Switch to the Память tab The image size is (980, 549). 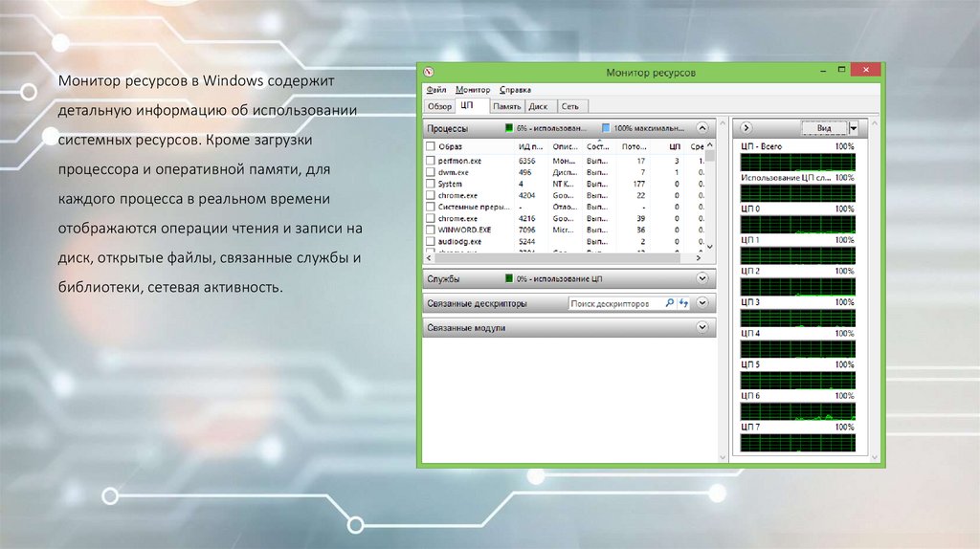507,106
